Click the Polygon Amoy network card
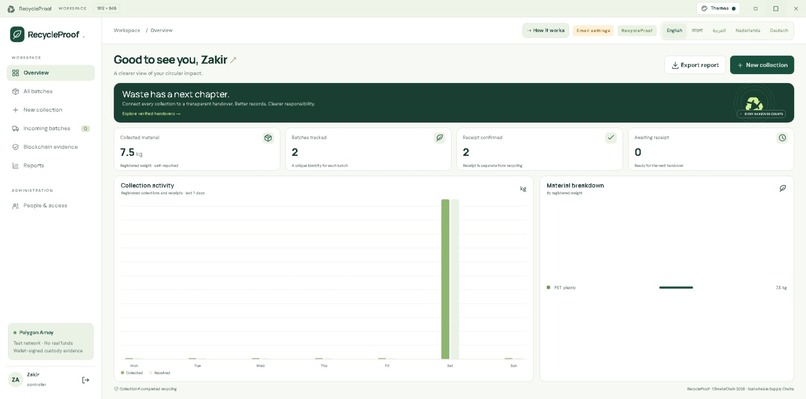 (51, 341)
